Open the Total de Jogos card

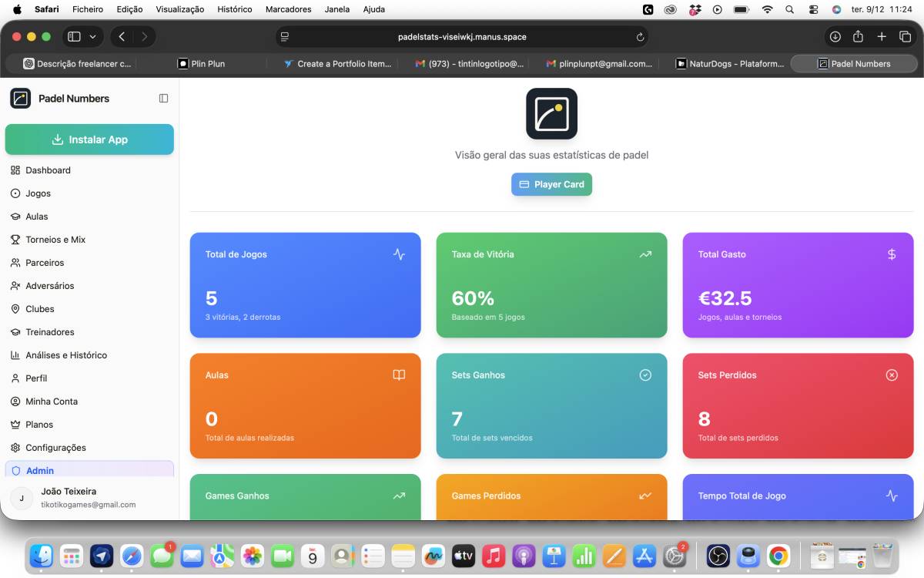click(x=305, y=285)
